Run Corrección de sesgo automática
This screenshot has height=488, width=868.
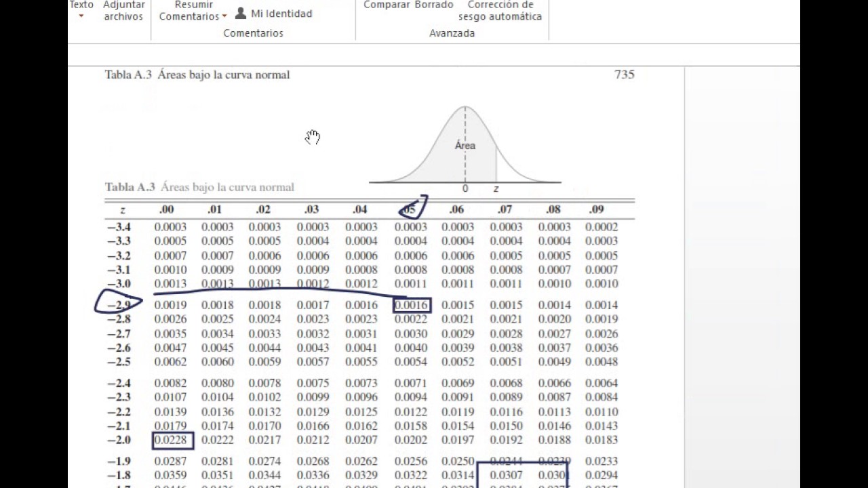pyautogui.click(x=500, y=10)
